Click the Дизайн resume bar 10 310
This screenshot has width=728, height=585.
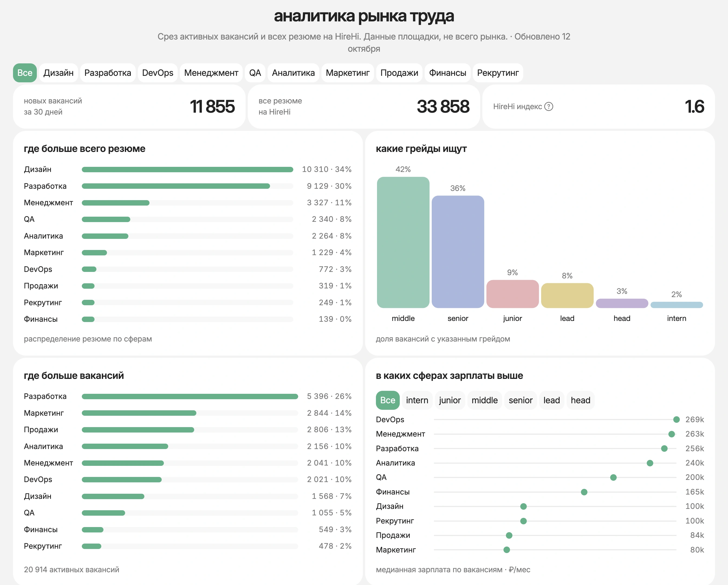point(187,170)
